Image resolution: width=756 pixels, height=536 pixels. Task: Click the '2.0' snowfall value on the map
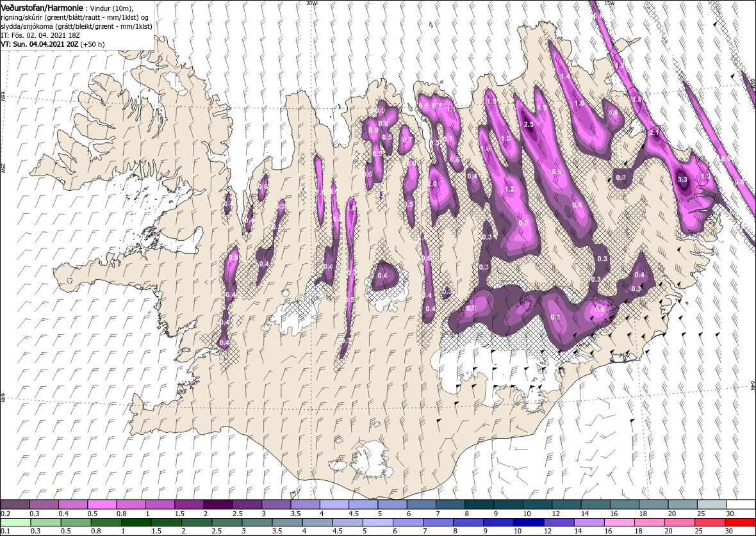(x=432, y=184)
